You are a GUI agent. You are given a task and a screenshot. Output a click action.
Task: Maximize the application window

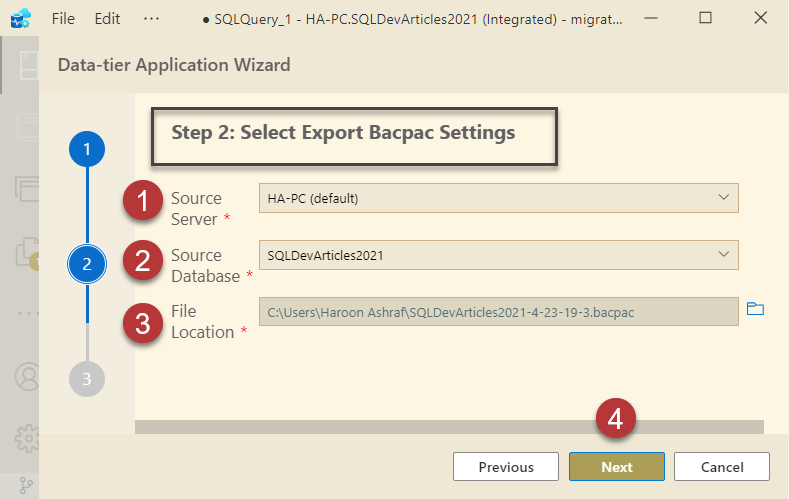(705, 18)
